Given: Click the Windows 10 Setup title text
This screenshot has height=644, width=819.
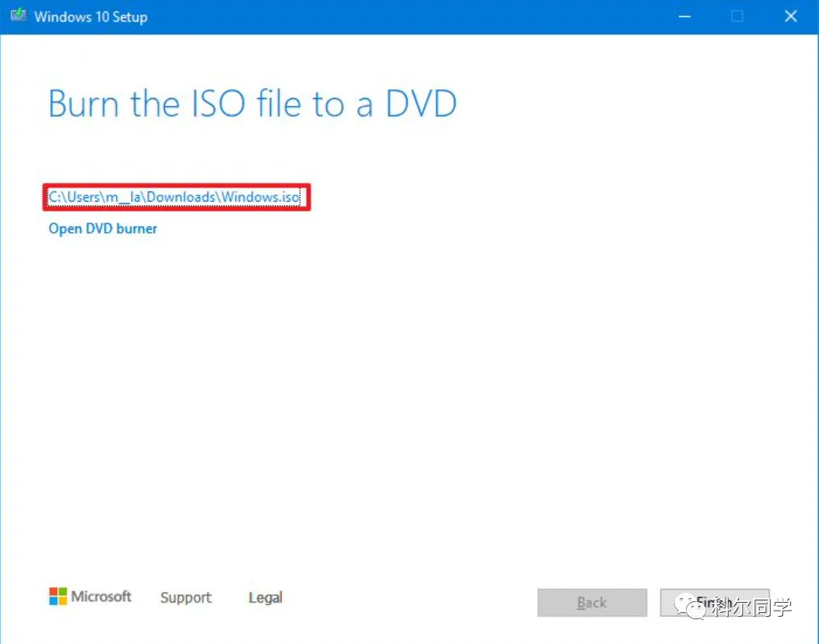Looking at the screenshot, I should [x=91, y=16].
